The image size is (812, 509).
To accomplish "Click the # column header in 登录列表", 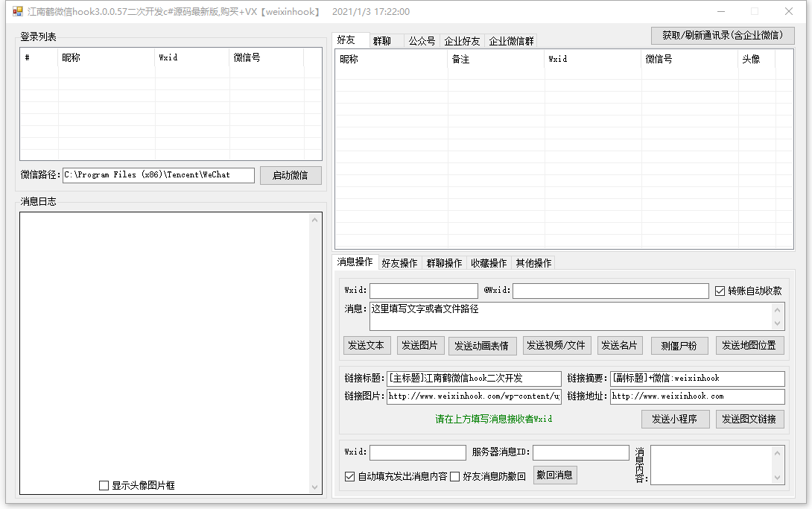I will point(39,57).
